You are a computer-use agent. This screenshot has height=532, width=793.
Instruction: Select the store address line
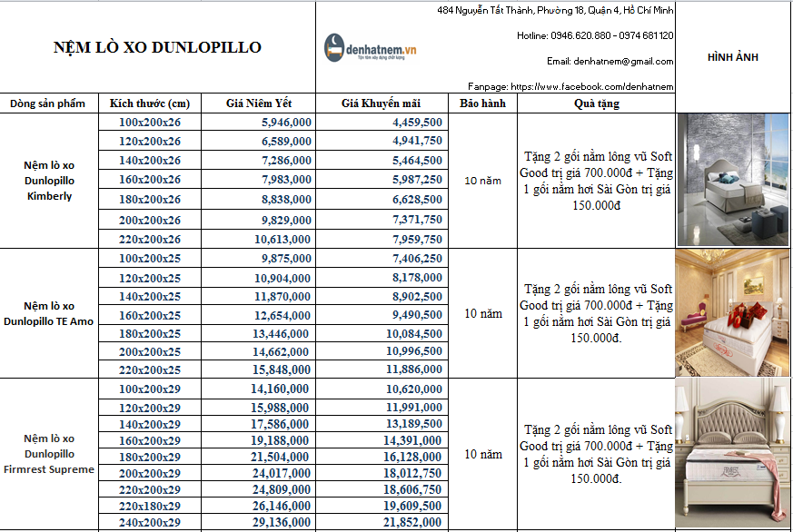coord(555,10)
